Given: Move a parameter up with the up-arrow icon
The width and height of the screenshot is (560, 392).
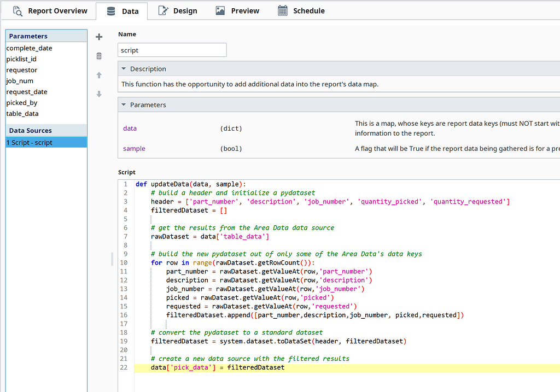Looking at the screenshot, I should (x=98, y=75).
